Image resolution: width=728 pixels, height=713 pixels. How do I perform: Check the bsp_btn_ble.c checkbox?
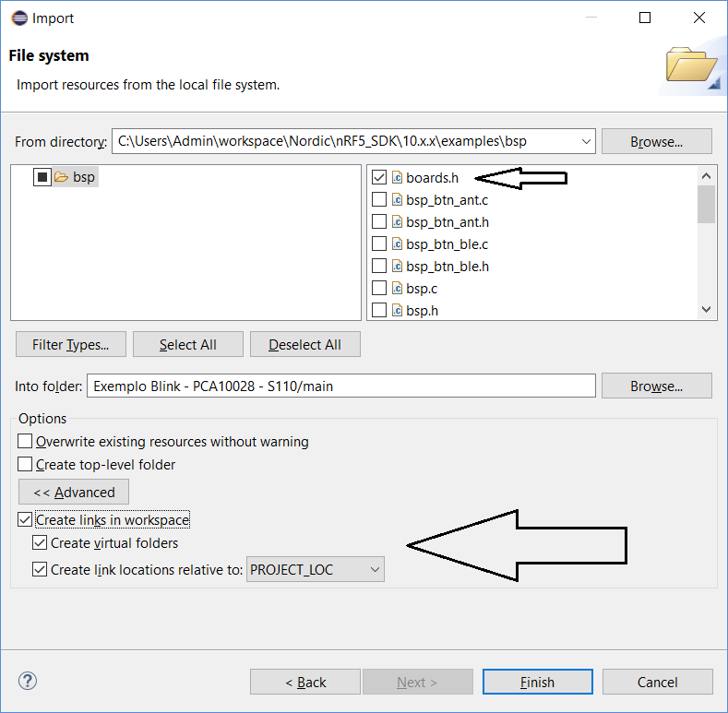coord(379,244)
